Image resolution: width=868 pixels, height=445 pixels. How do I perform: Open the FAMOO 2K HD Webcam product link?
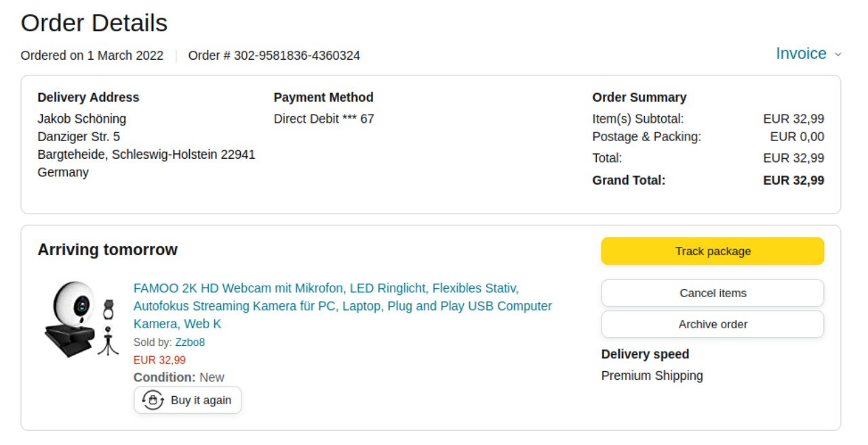tap(342, 306)
